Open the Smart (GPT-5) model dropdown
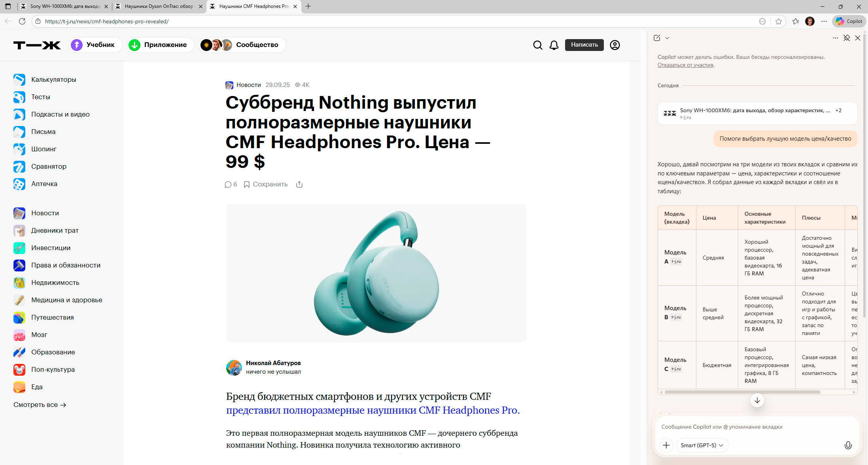868x465 pixels. point(702,445)
